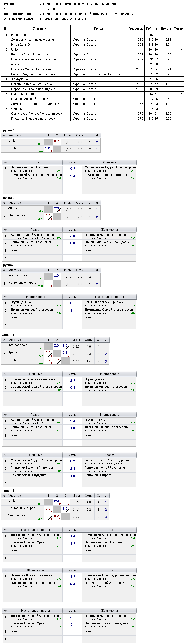Open the Финал-2 section heading
This screenshot has height=644, width=185.
[8, 491]
